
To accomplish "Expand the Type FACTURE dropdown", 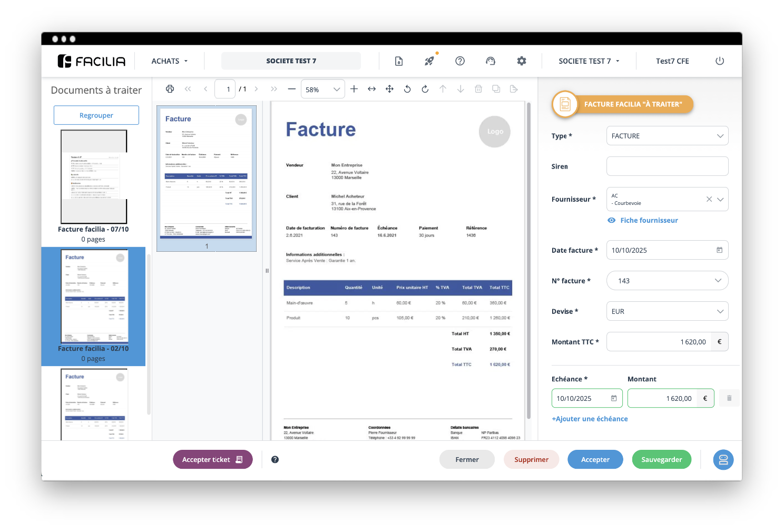I will 720,136.
